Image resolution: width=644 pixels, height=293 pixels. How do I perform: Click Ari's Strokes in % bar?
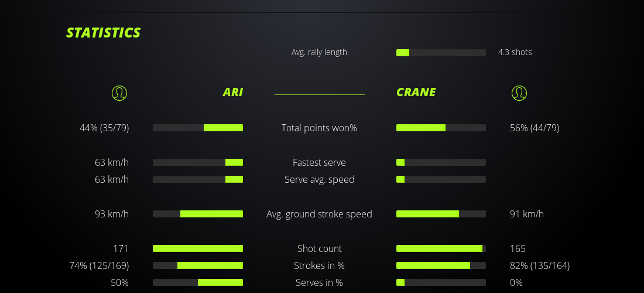click(198, 265)
